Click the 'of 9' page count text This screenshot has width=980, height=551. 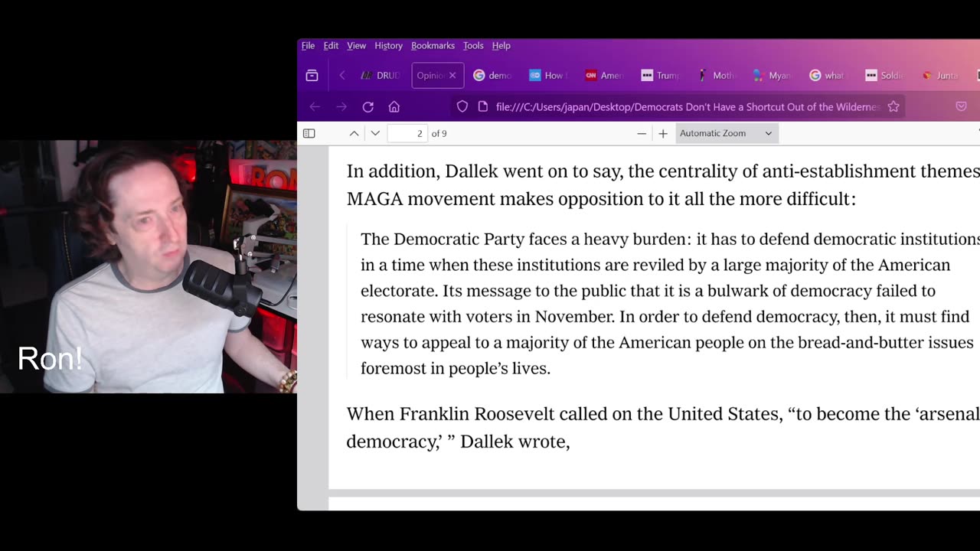coord(439,133)
